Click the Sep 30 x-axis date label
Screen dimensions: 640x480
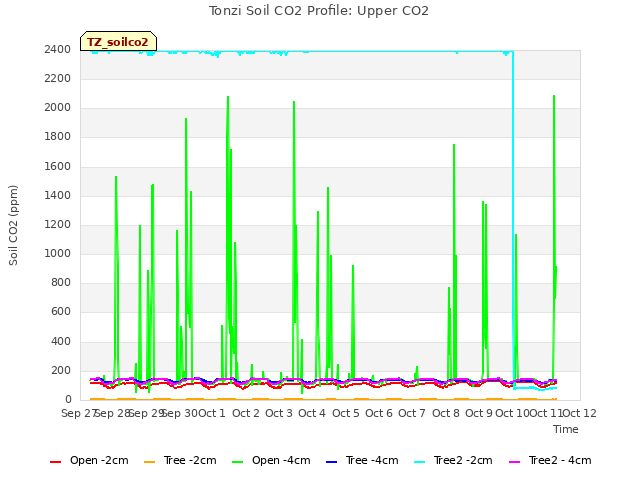coord(180,413)
